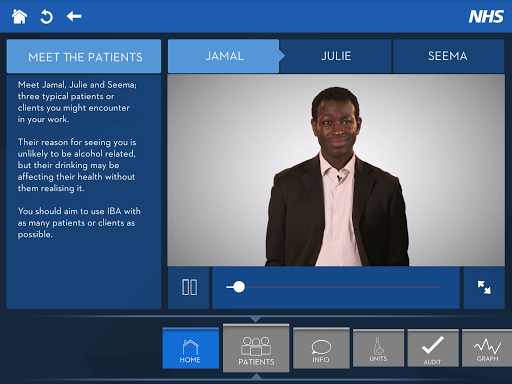The image size is (512, 384).
Task: Click the video progress slider handle
Action: [239, 287]
